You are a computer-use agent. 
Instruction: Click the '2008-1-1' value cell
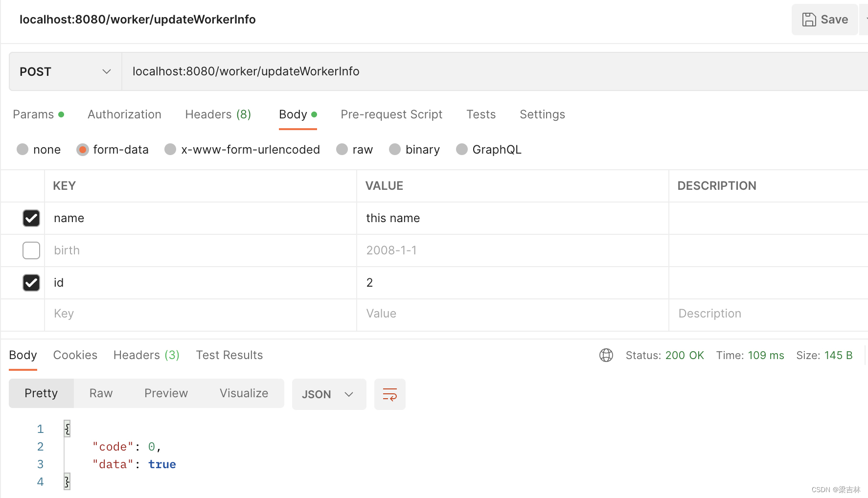point(513,250)
